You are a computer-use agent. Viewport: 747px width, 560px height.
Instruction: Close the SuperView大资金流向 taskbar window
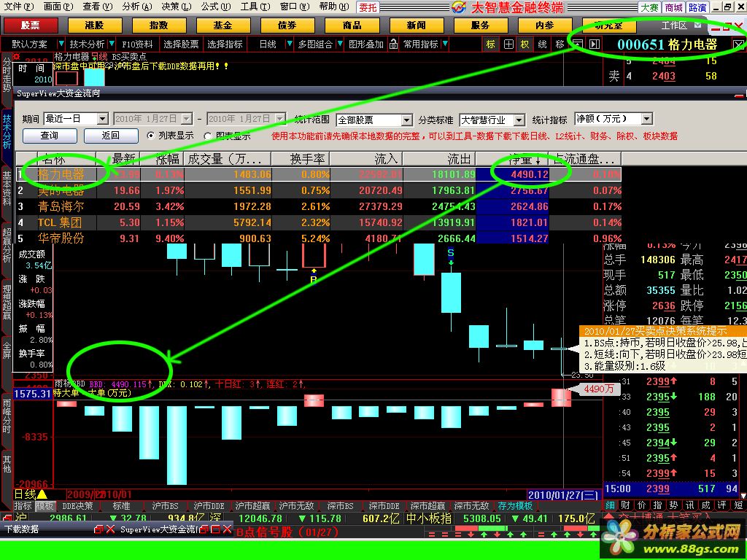click(228, 529)
